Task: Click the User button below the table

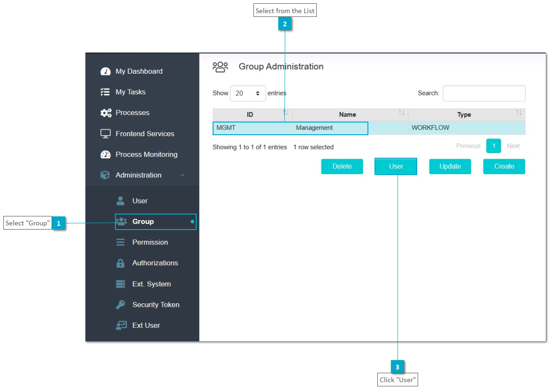Action: [x=396, y=166]
